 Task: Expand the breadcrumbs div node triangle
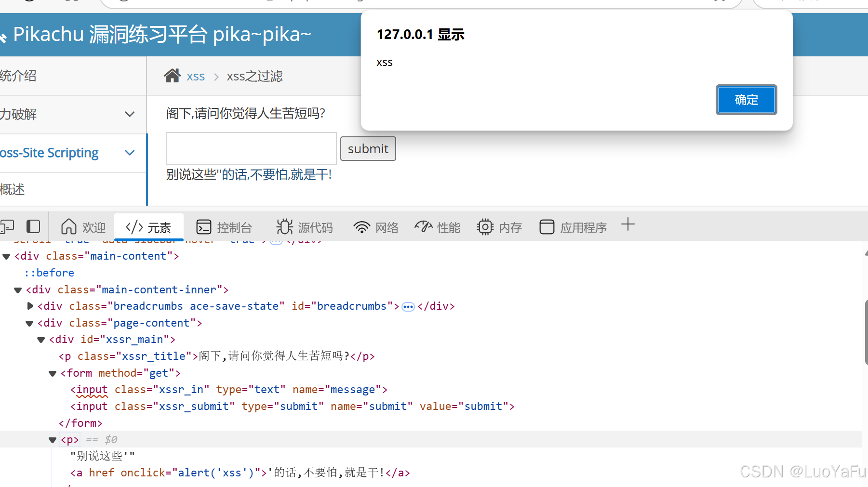[x=30, y=306]
